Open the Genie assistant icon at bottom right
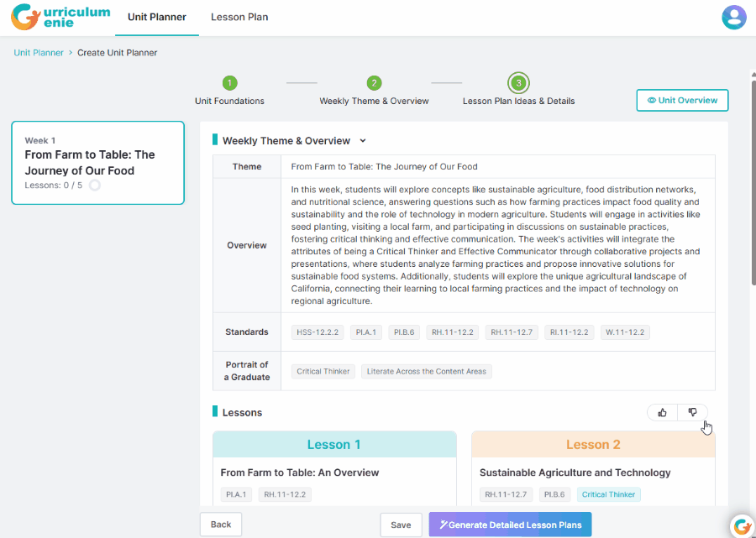 741,525
